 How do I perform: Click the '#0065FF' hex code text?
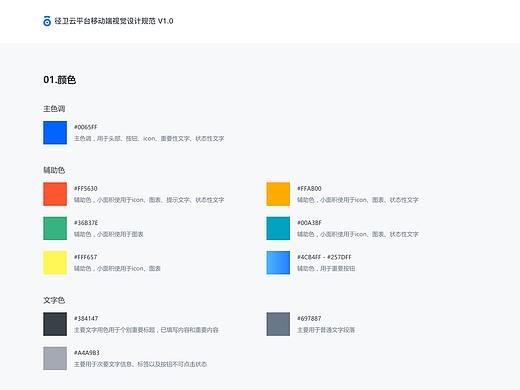[86, 127]
